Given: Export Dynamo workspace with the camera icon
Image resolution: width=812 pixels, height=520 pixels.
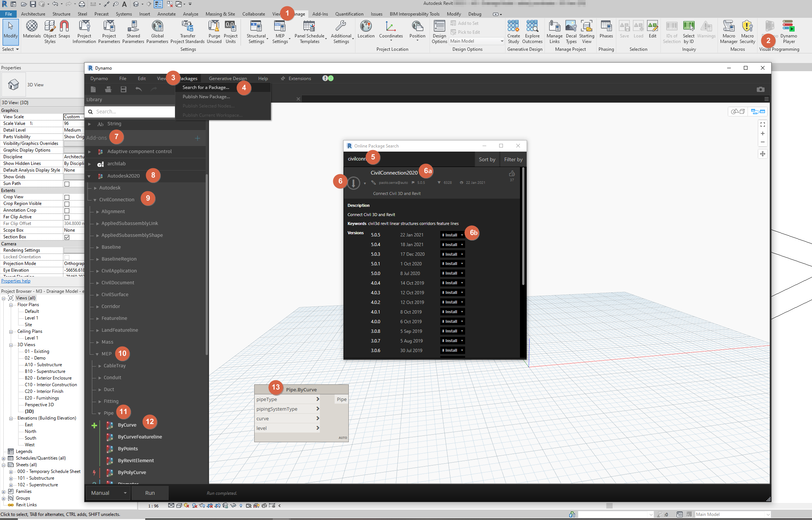Looking at the screenshot, I should (x=760, y=89).
